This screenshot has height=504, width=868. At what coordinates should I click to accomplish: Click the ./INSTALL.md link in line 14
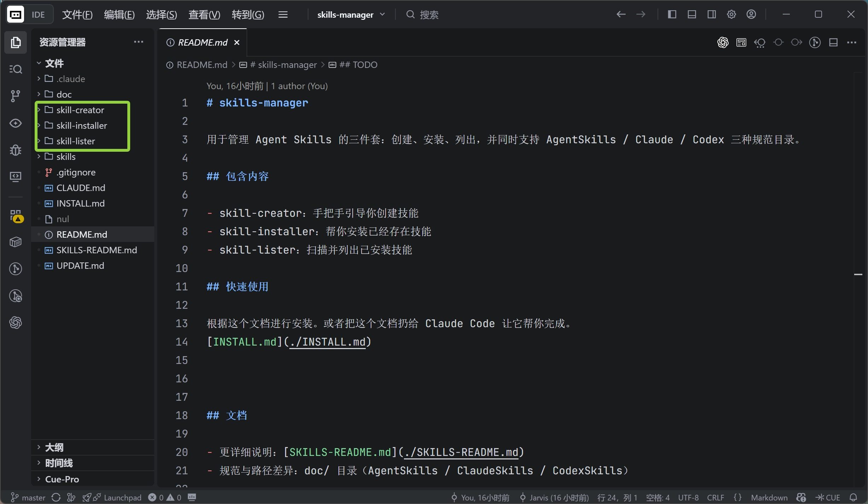click(327, 342)
